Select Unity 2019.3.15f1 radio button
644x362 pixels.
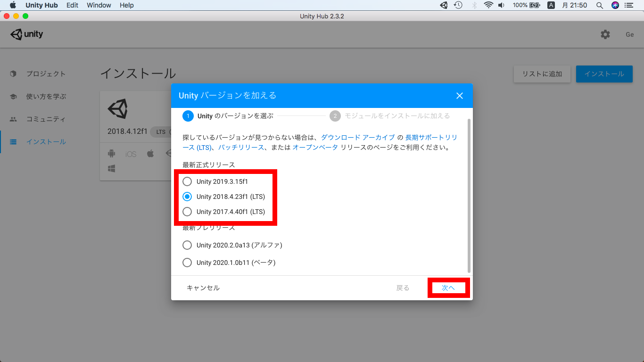tap(187, 181)
